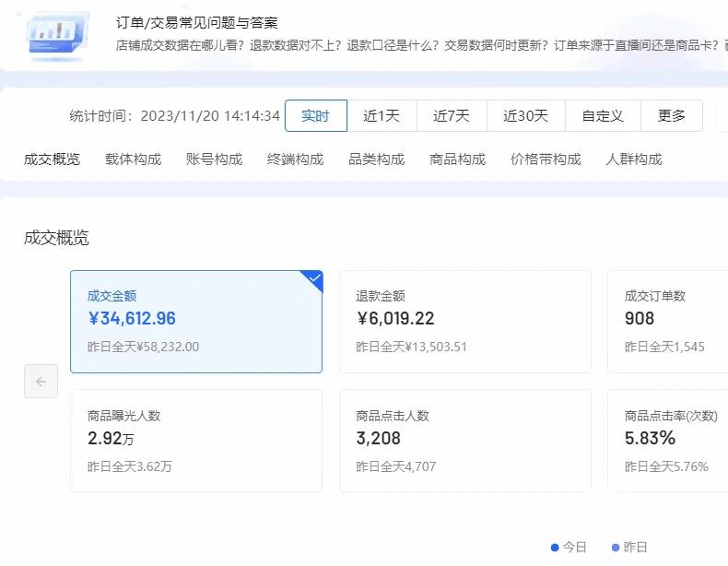The width and height of the screenshot is (728, 566).
Task: Click the ¥6,019.22 refund value
Action: click(x=395, y=319)
